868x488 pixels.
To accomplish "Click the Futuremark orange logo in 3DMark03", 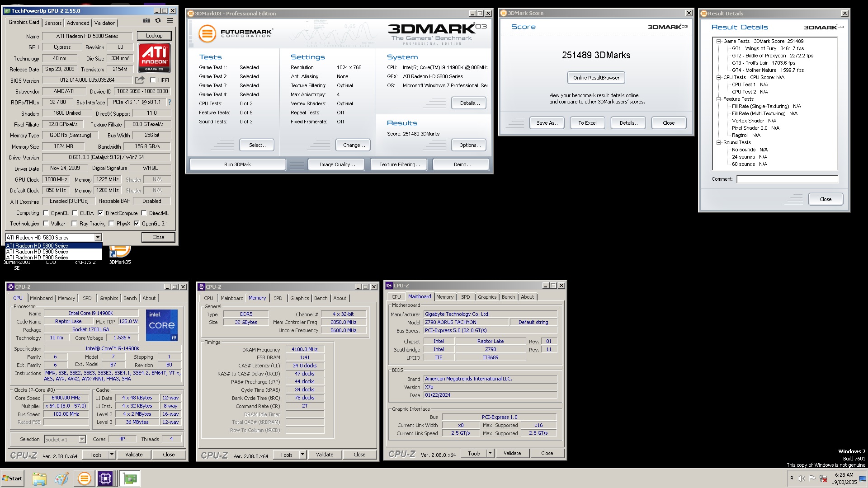I will tap(208, 34).
